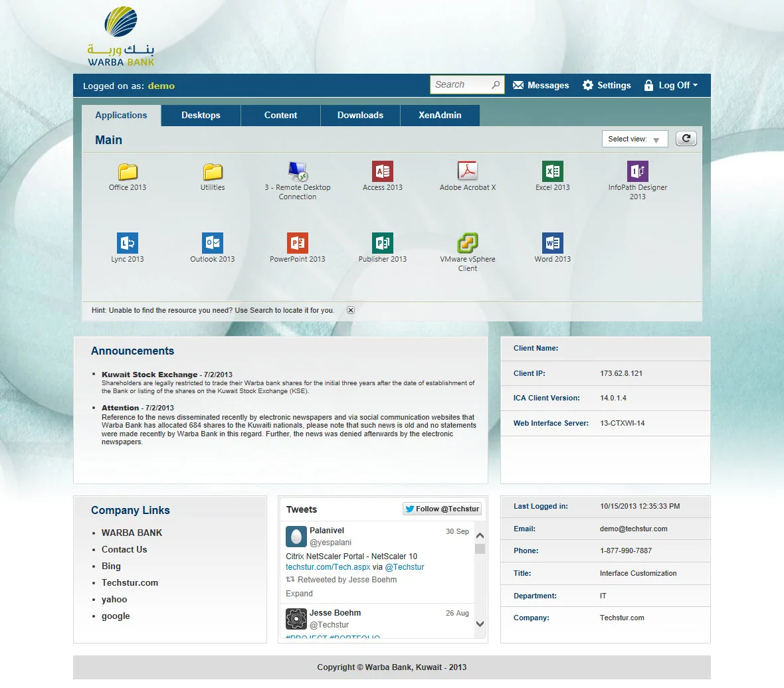Switch to the Desktops tab
This screenshot has height=688, width=784.
201,116
